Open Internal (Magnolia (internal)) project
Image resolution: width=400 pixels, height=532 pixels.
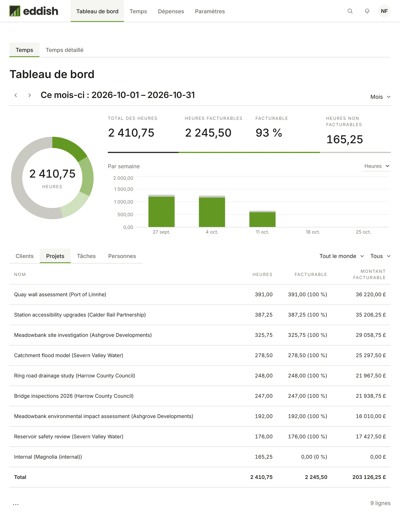pyautogui.click(x=48, y=457)
